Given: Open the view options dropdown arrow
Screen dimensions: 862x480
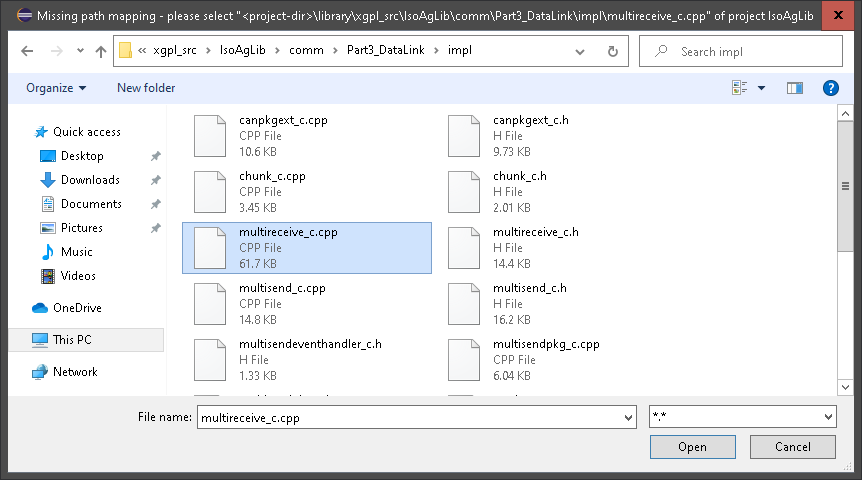Looking at the screenshot, I should 761,88.
